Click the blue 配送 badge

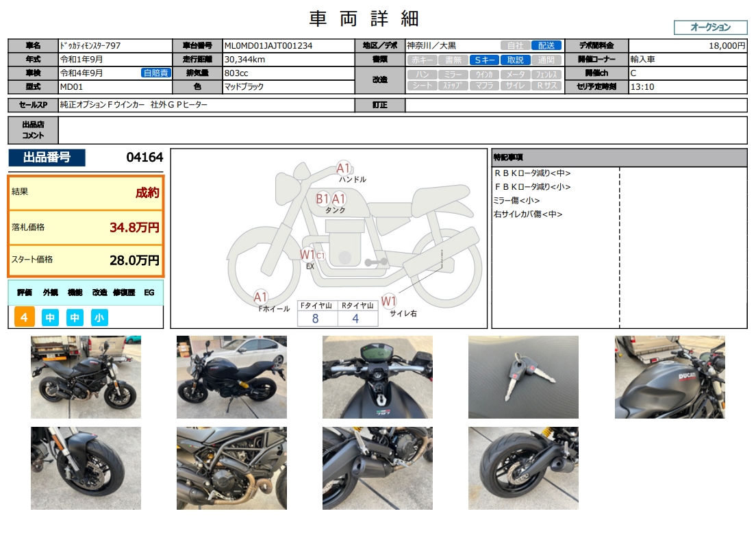(x=546, y=46)
